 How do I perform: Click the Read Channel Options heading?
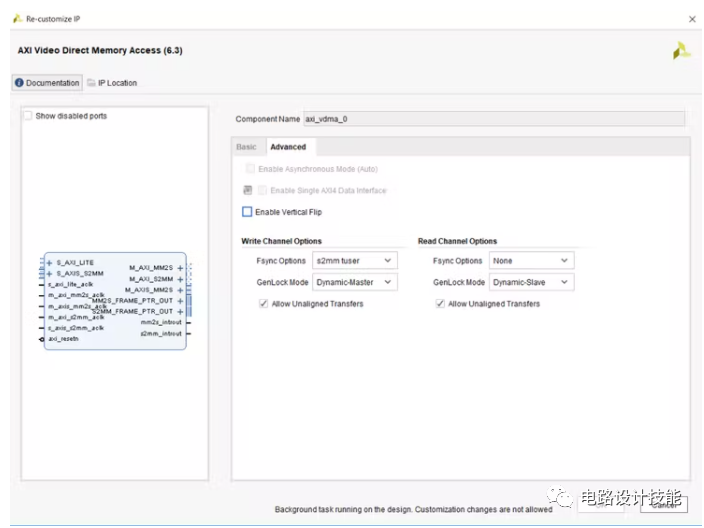tap(458, 241)
